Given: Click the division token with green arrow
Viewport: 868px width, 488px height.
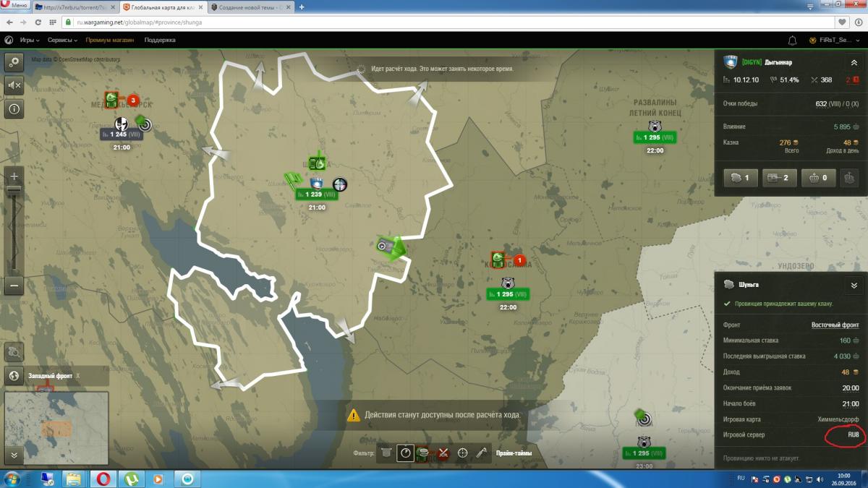Looking at the screenshot, I should point(391,247).
